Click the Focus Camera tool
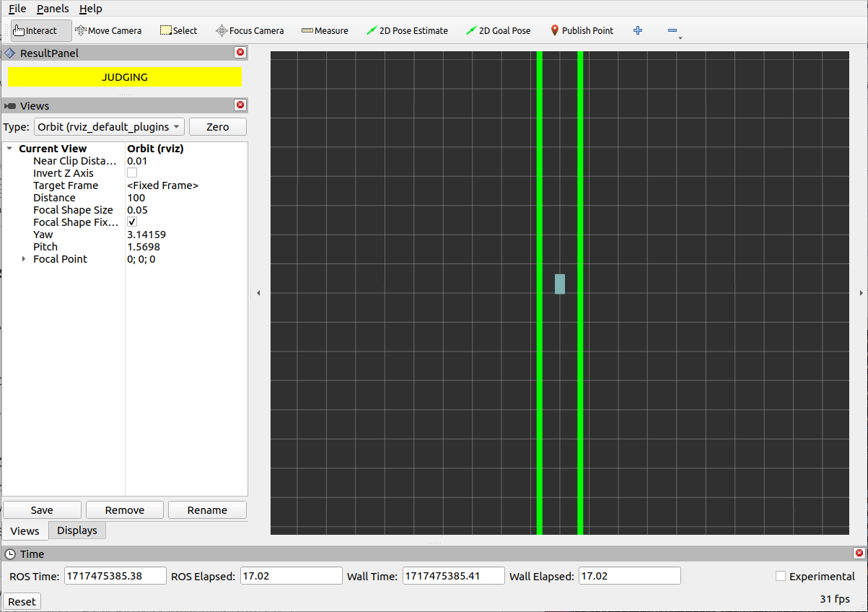Screen dimensions: 868x612 (250, 30)
